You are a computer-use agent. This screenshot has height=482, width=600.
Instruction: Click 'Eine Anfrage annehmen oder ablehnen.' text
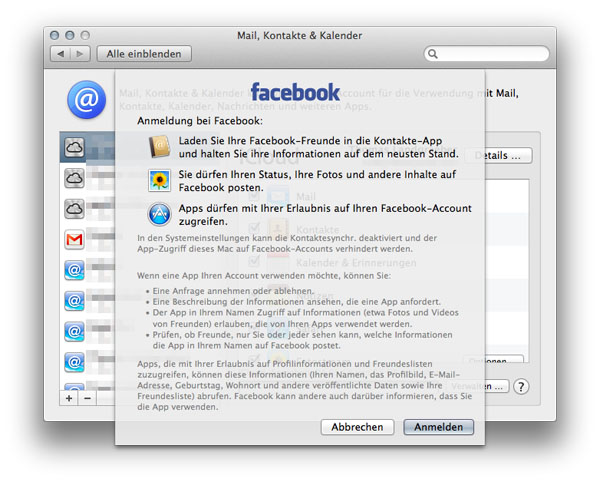point(233,291)
